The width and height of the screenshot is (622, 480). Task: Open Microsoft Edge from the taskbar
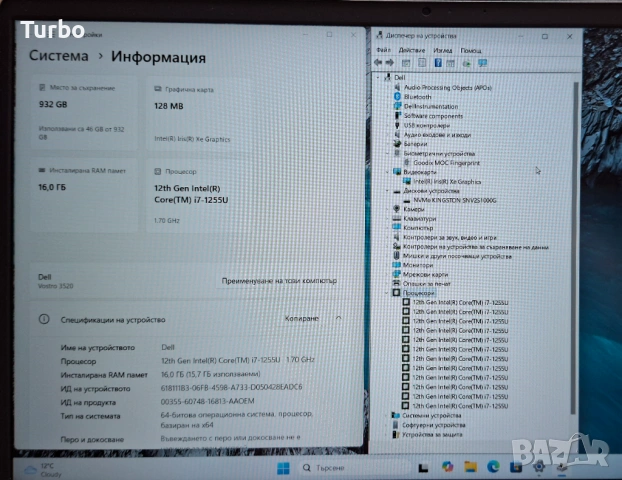(493, 467)
